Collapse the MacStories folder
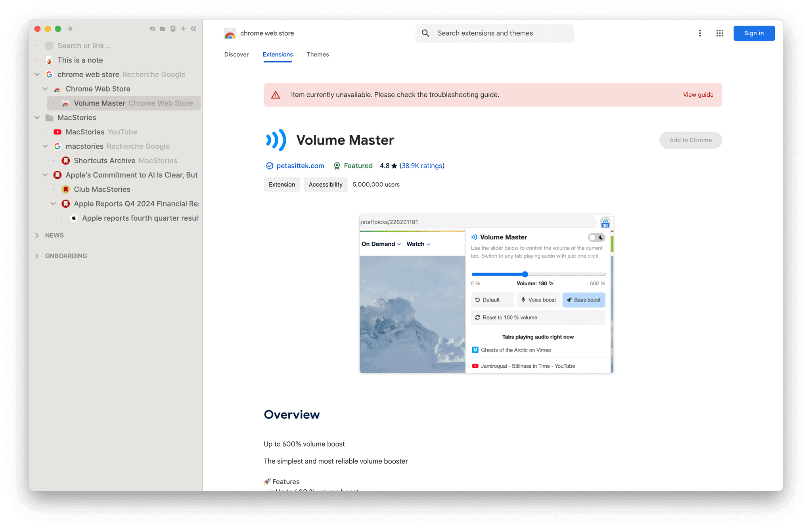Viewport: 812px width, 529px height. [37, 117]
